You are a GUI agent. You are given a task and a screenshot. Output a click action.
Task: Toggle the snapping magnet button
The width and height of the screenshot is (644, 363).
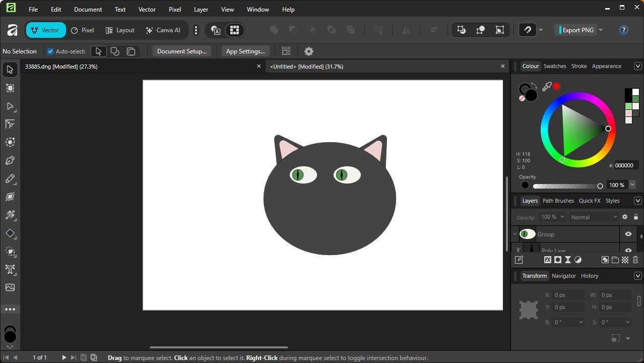[x=527, y=30]
